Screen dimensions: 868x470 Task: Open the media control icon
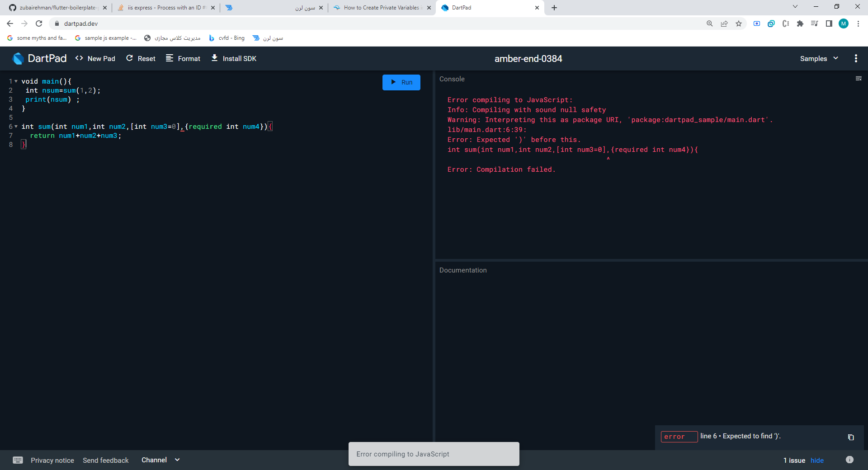pos(815,23)
